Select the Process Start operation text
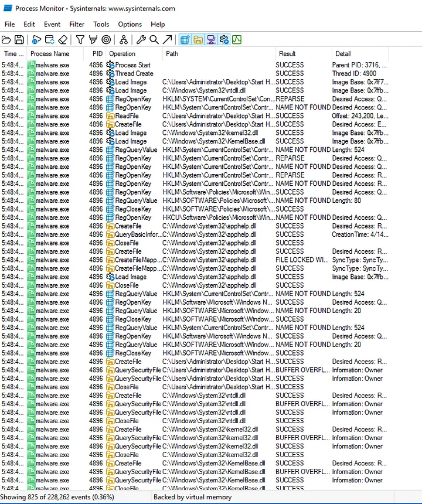The height and width of the screenshot is (504, 422). point(132,65)
